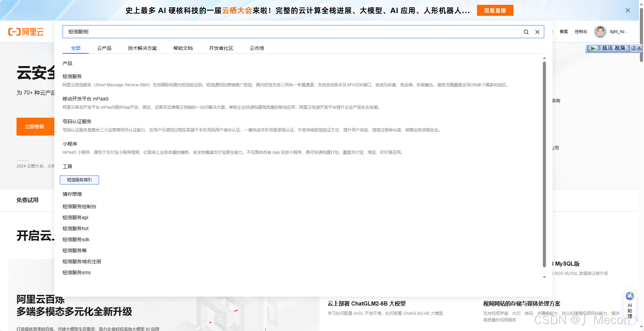The image size is (644, 331).
Task: Open the 开发者社区 tab
Action: [221, 48]
